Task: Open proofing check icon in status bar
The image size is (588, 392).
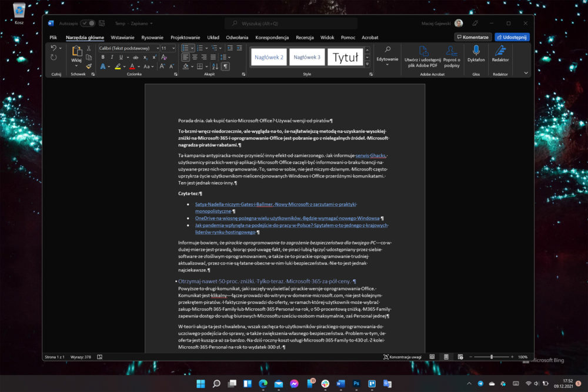Action: [100, 357]
